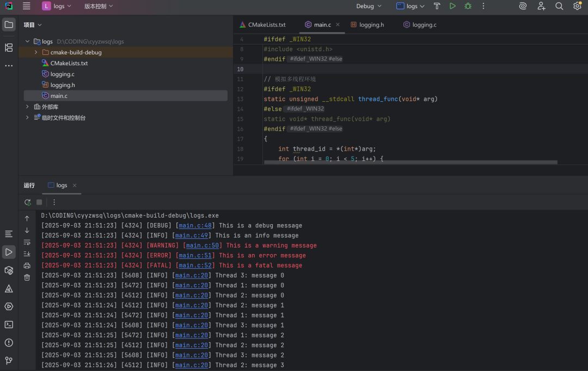Viewport: 588px width, 371px height.
Task: Open the Run tool window play icon
Action: [9, 252]
